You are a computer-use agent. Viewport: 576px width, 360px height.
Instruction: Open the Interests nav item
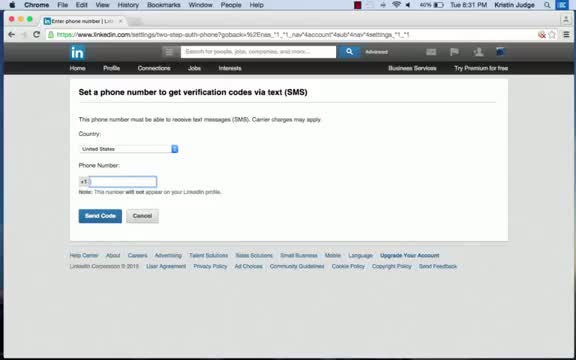tap(230, 68)
